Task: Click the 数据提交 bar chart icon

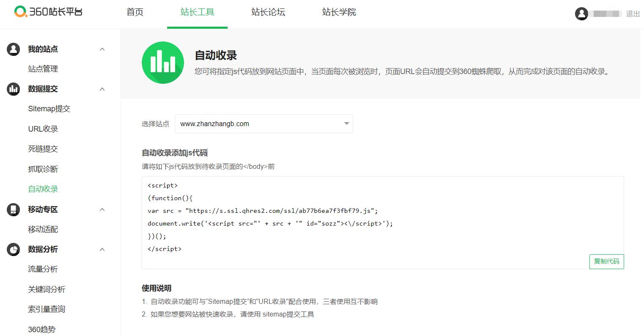Action: click(x=14, y=89)
